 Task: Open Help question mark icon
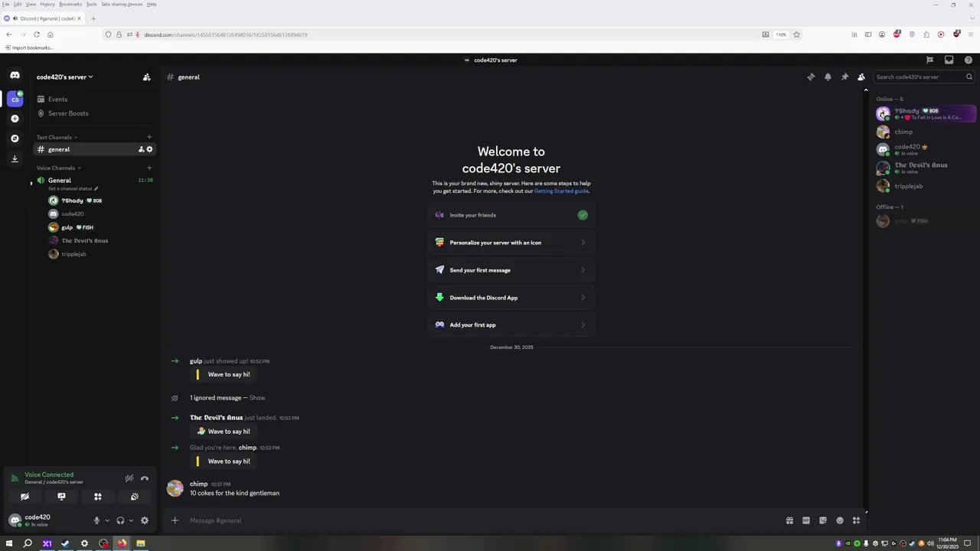pyautogui.click(x=968, y=60)
